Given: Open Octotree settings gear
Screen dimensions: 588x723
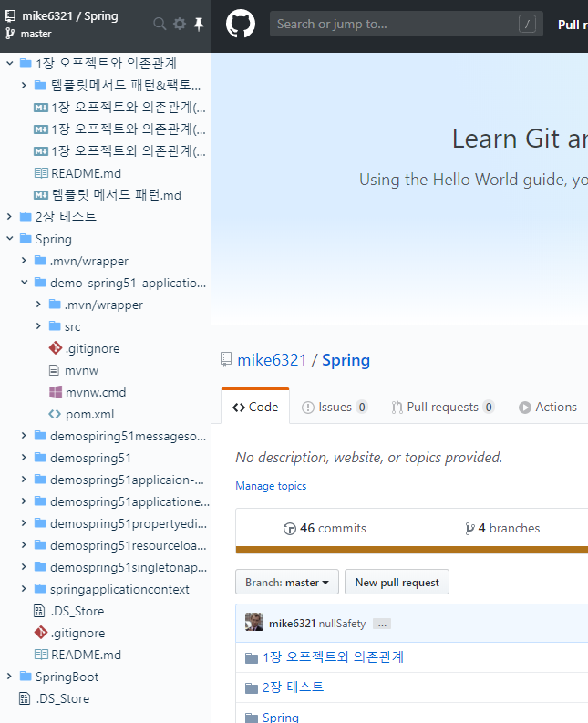Looking at the screenshot, I should tap(180, 24).
